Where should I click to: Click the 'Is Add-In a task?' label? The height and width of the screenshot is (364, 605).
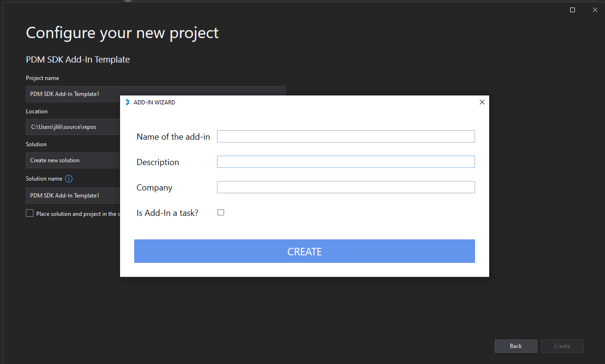167,213
